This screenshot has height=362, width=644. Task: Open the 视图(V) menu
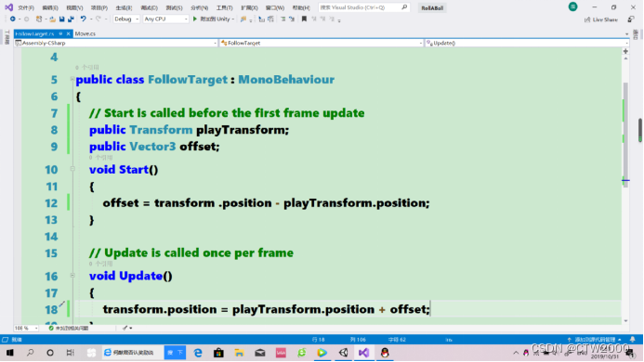pos(74,7)
